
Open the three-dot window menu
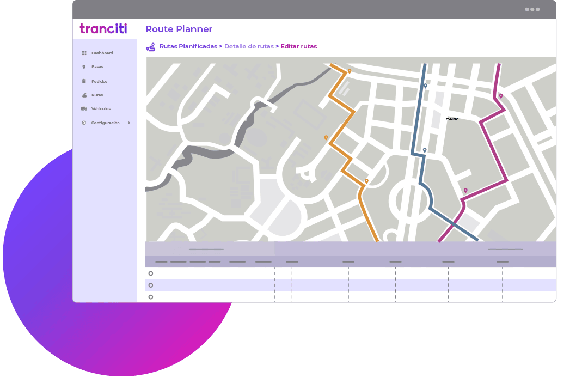[x=532, y=9]
